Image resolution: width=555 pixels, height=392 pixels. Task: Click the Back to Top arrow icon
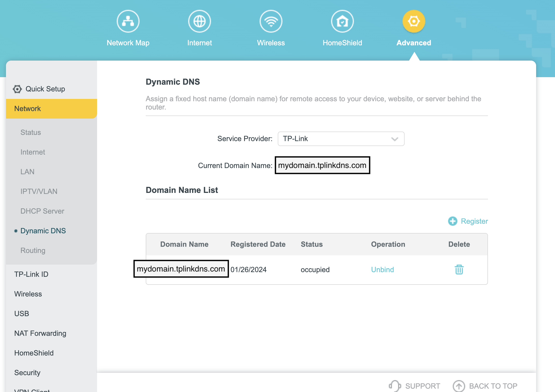coord(459,386)
